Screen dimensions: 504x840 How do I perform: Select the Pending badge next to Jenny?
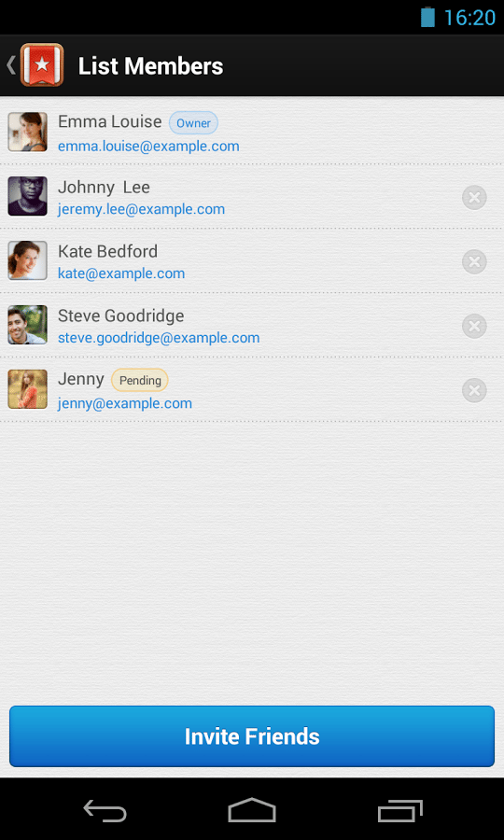[x=140, y=381]
